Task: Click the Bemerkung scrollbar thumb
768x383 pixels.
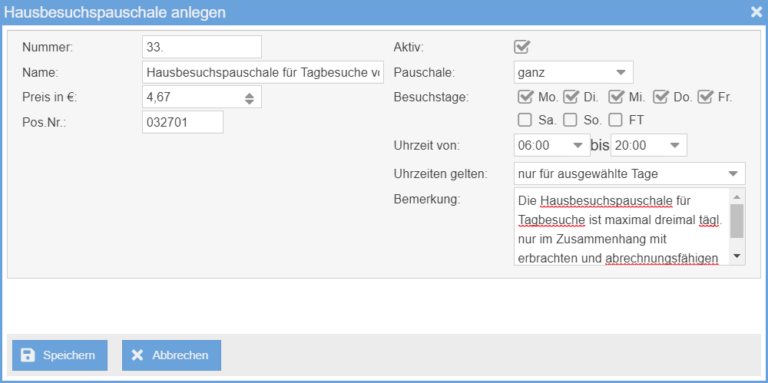Action: 737,221
